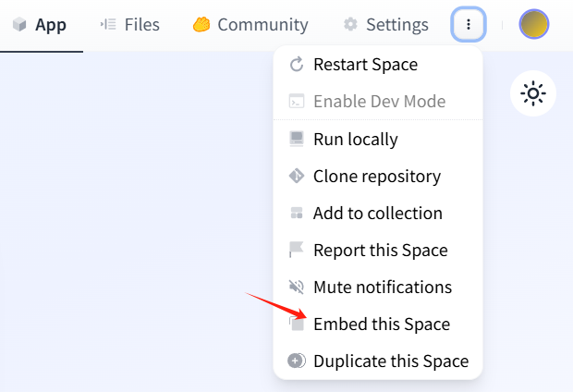Collapse the three-dot more options menu
The image size is (573, 392).
469,25
